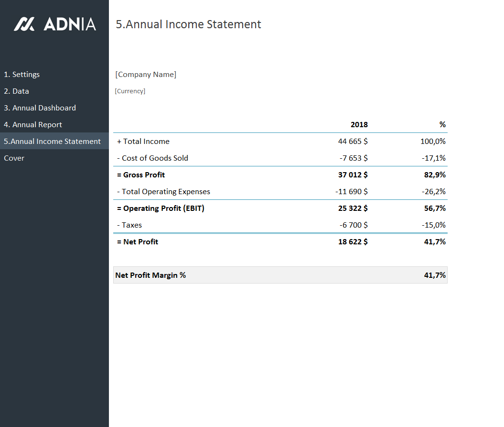The image size is (504, 427).
Task: Select the [Currency] placeholder text
Action: click(130, 91)
